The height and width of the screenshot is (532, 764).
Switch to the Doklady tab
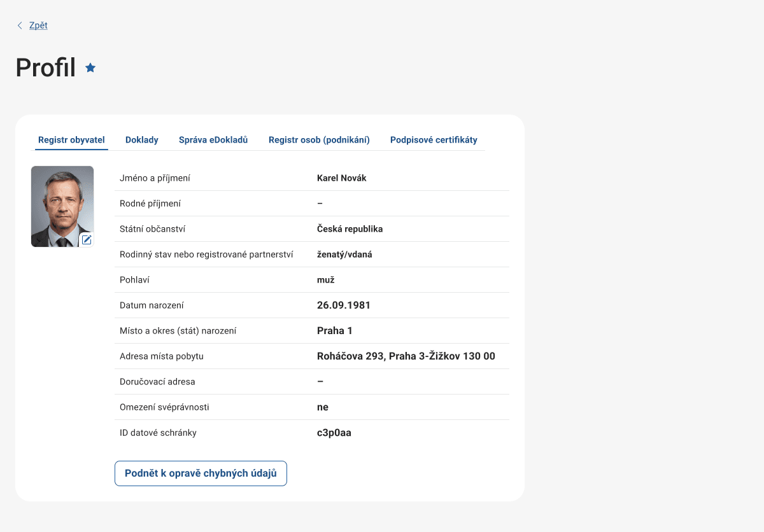tap(141, 140)
